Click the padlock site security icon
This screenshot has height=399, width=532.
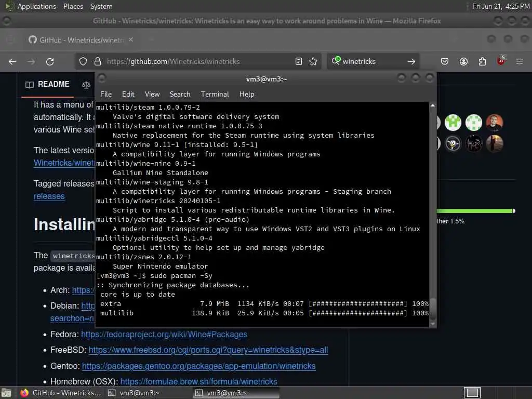pyautogui.click(x=97, y=61)
